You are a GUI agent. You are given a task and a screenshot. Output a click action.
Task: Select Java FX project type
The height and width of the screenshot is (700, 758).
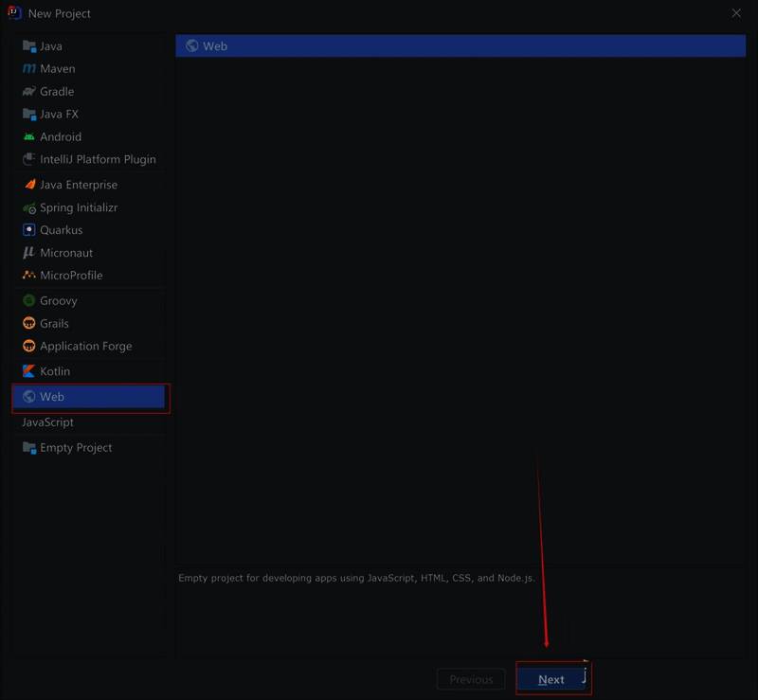click(59, 115)
